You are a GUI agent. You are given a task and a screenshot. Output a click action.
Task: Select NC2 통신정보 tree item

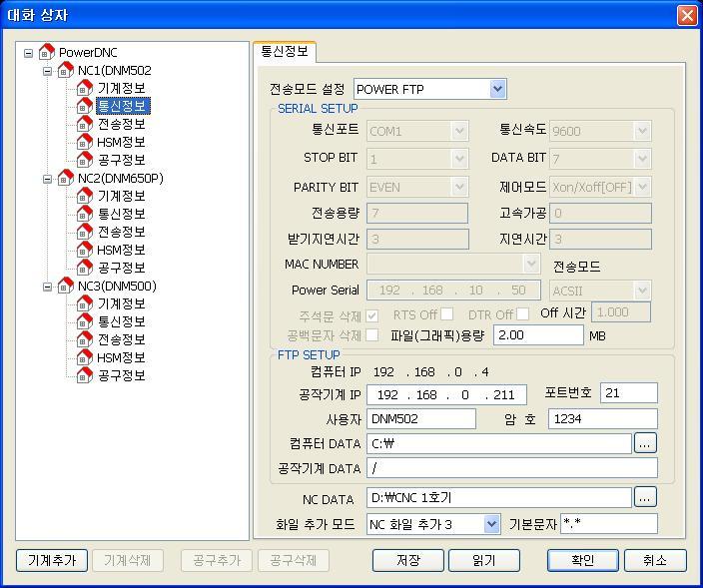point(122,214)
